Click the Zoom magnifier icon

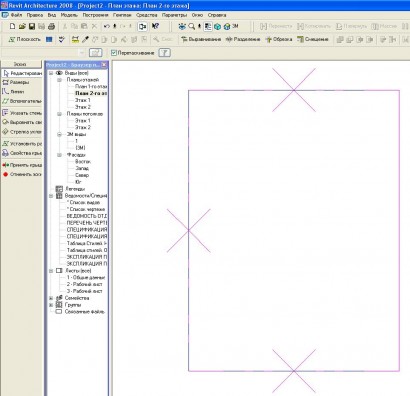point(192,26)
